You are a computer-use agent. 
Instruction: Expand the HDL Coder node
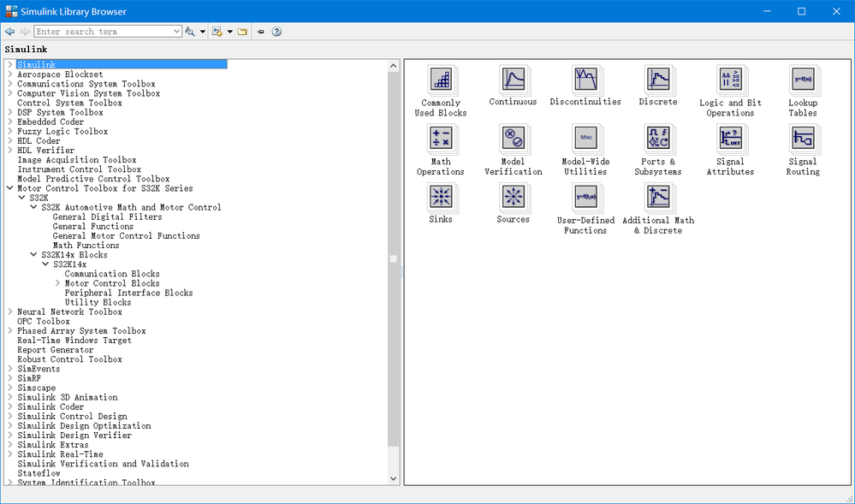point(10,140)
